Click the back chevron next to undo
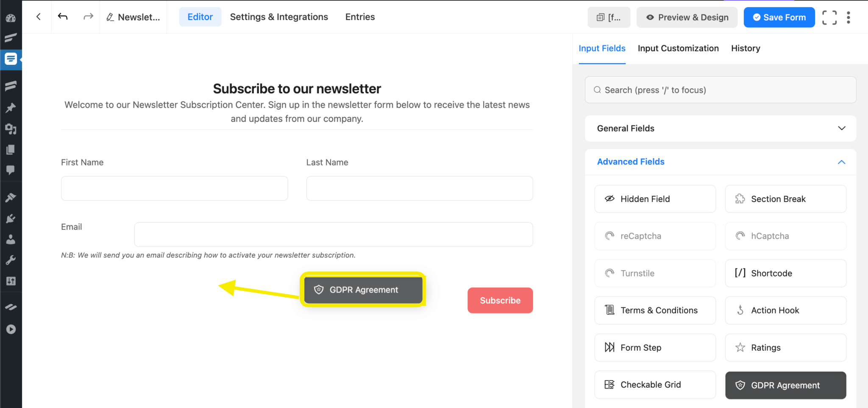Image resolution: width=868 pixels, height=408 pixels. 38,17
